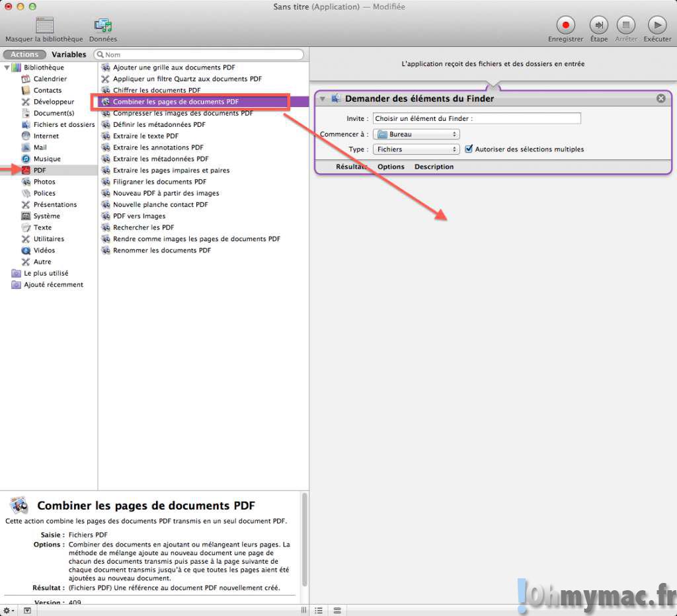Click the Description button in action

434,167
